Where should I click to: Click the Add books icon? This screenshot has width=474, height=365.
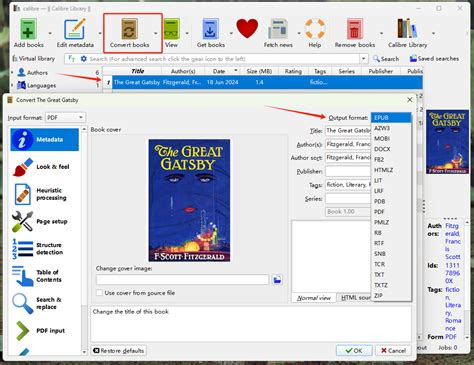28,29
